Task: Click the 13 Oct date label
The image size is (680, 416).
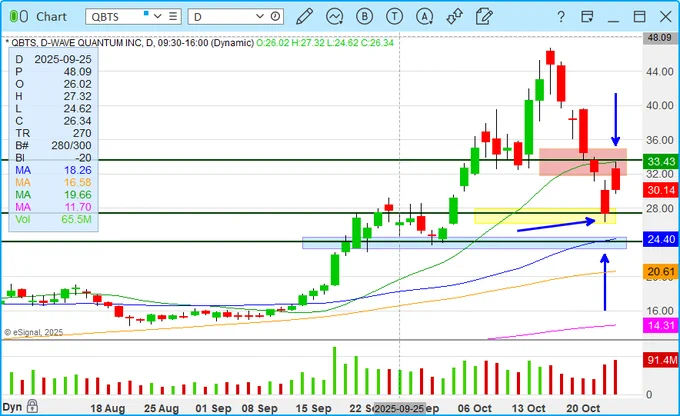Action: 528,408
